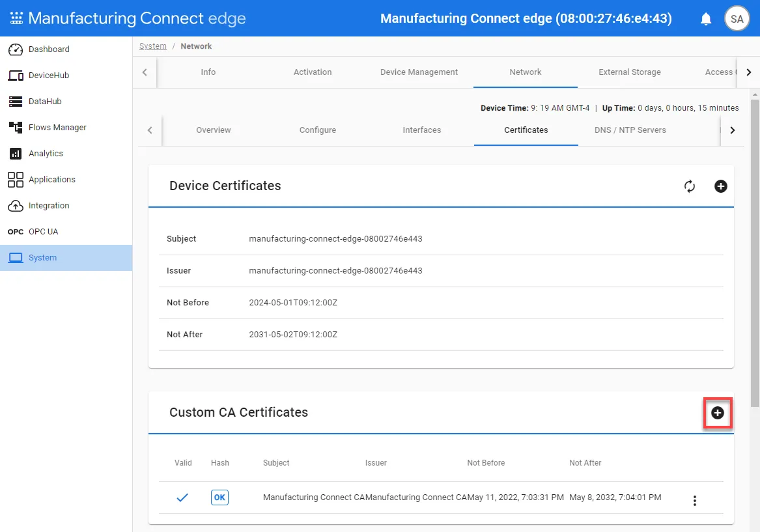The width and height of the screenshot is (760, 532).
Task: Click the Flows Manager icon
Action: click(16, 128)
